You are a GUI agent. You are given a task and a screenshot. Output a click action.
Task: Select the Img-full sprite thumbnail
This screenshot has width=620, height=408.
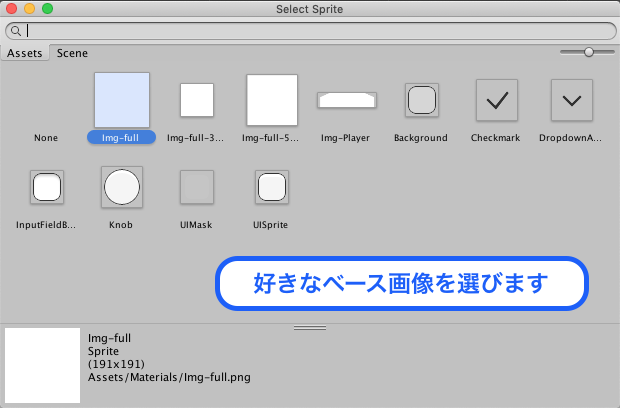point(121,100)
